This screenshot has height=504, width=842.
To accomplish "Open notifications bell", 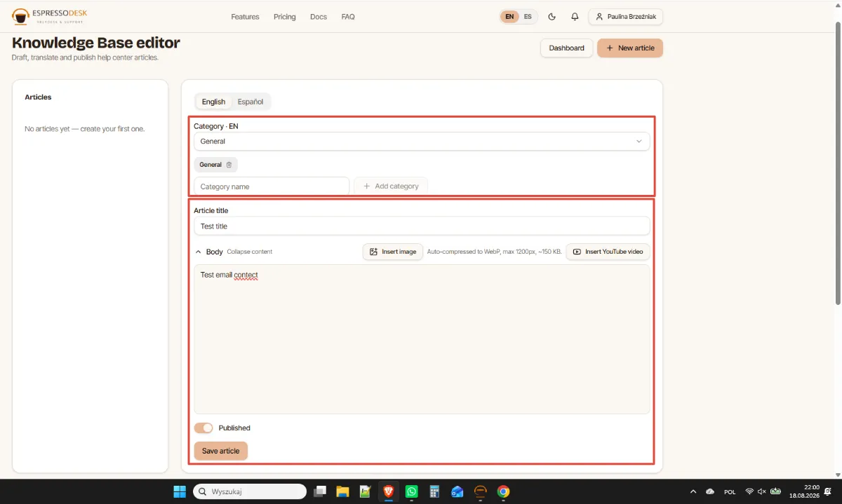I will pos(575,17).
